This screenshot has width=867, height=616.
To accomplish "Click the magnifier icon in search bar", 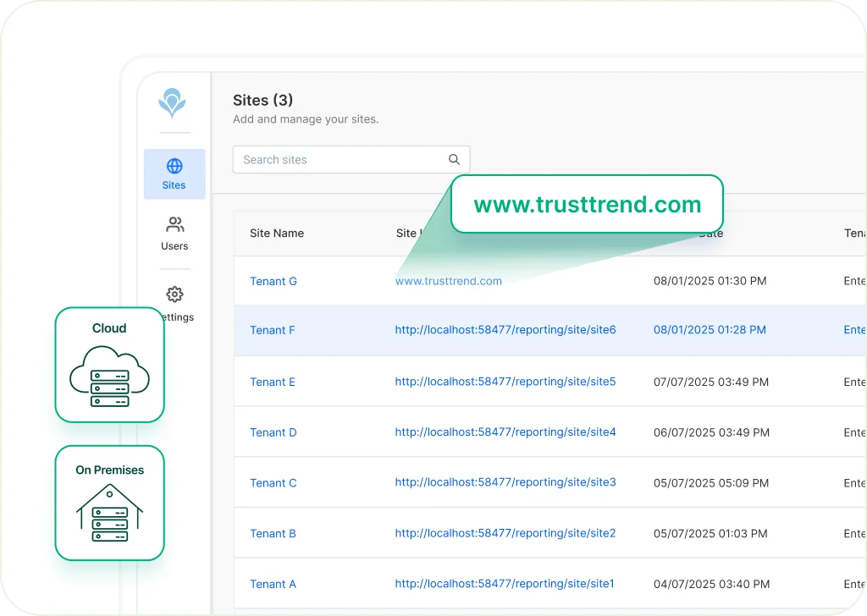I will 454,159.
